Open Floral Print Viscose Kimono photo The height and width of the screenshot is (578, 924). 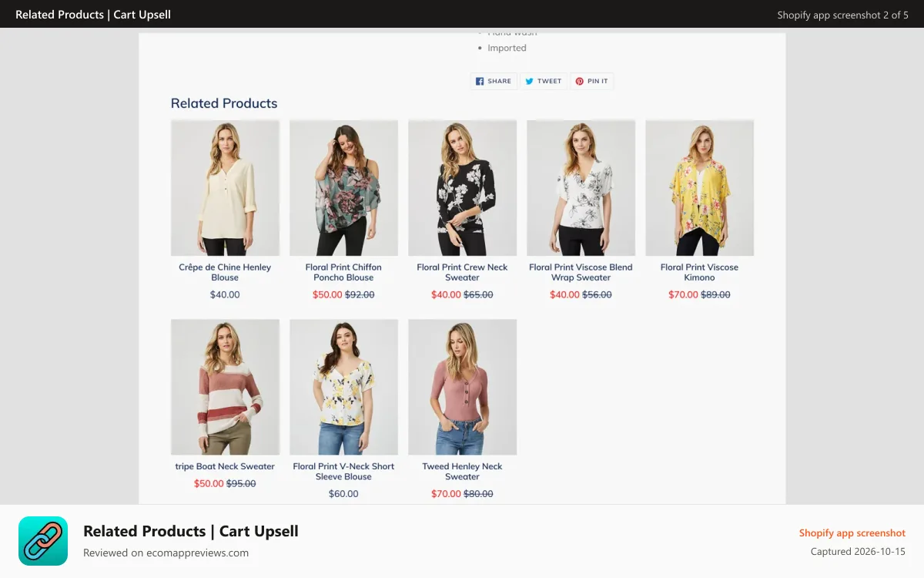699,188
